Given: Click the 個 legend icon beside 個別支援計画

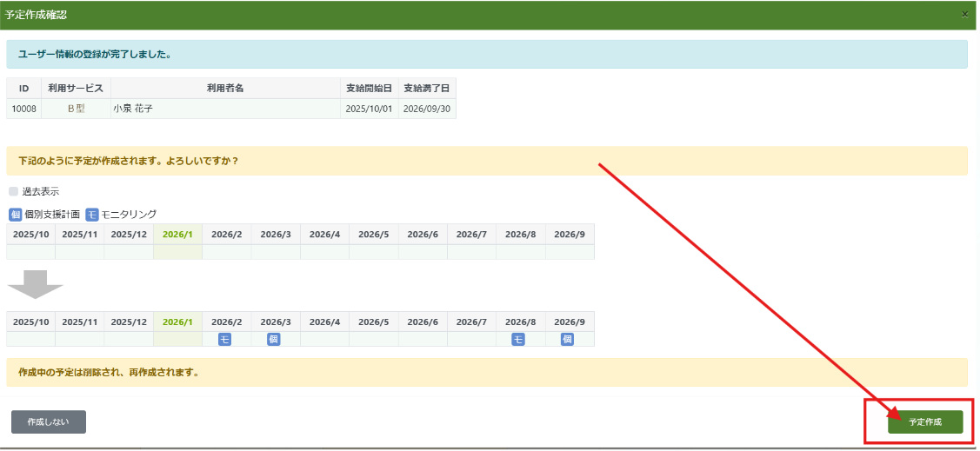Looking at the screenshot, I should pyautogui.click(x=15, y=215).
